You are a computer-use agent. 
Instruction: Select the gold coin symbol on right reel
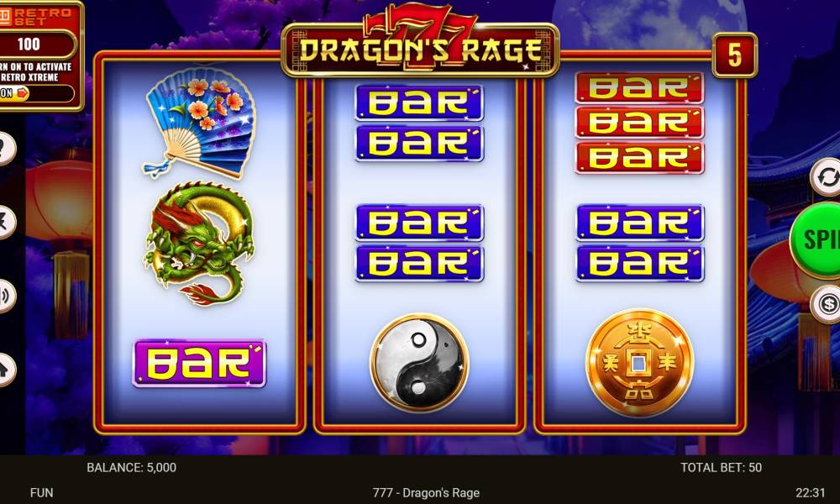[639, 363]
